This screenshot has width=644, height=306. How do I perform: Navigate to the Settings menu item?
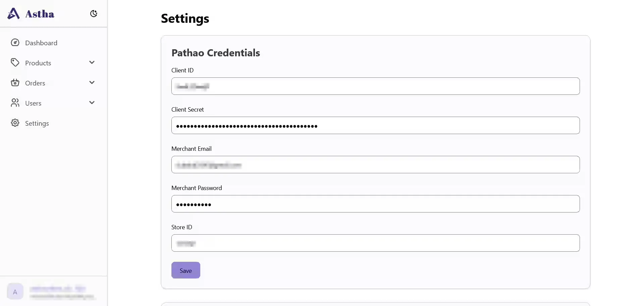37,123
